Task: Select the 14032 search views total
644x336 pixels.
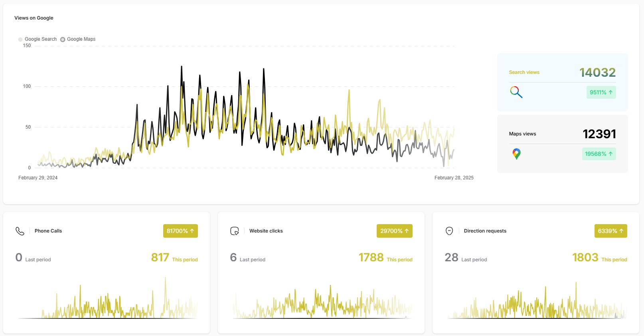Action: [x=597, y=72]
